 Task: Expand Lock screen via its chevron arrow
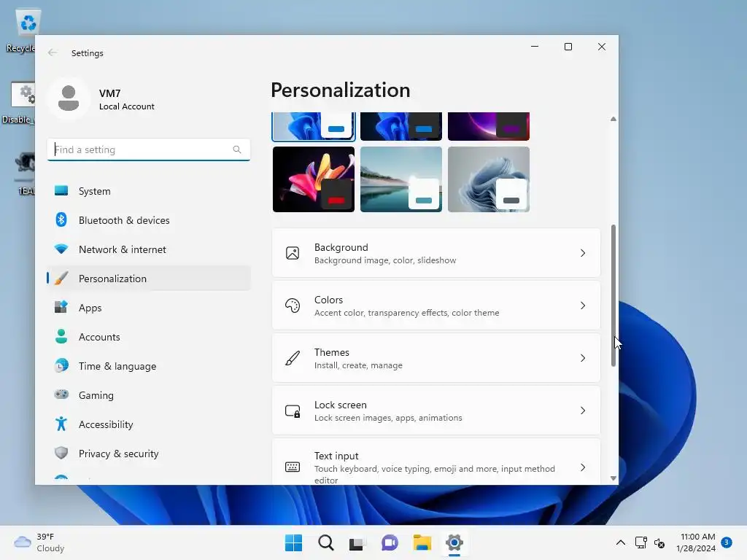coord(583,410)
